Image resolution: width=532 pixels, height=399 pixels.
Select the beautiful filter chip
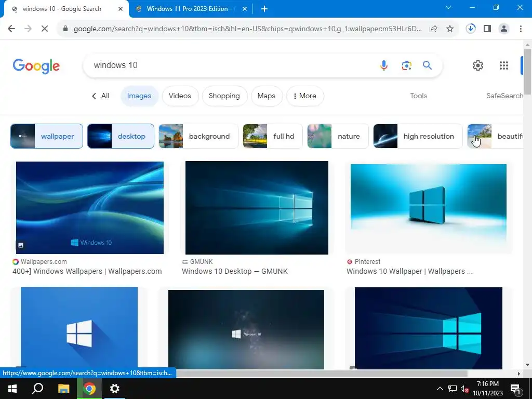(495, 136)
